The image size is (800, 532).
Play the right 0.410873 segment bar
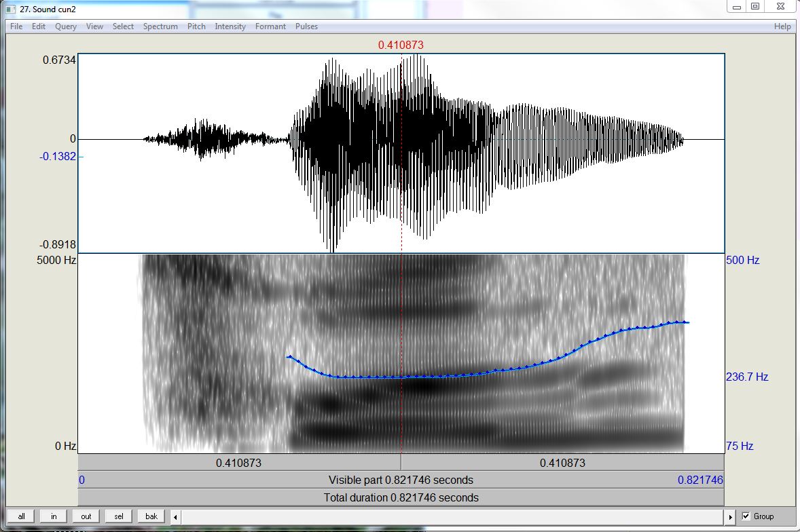pos(563,463)
